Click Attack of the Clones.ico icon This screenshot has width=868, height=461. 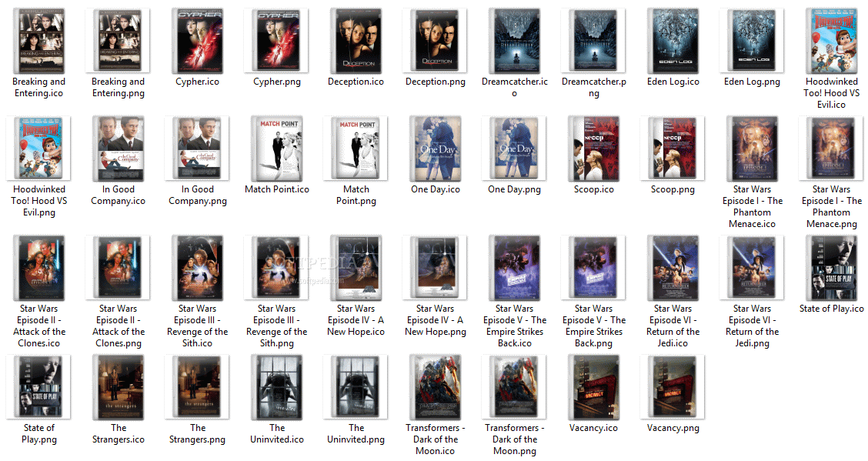[x=38, y=268]
